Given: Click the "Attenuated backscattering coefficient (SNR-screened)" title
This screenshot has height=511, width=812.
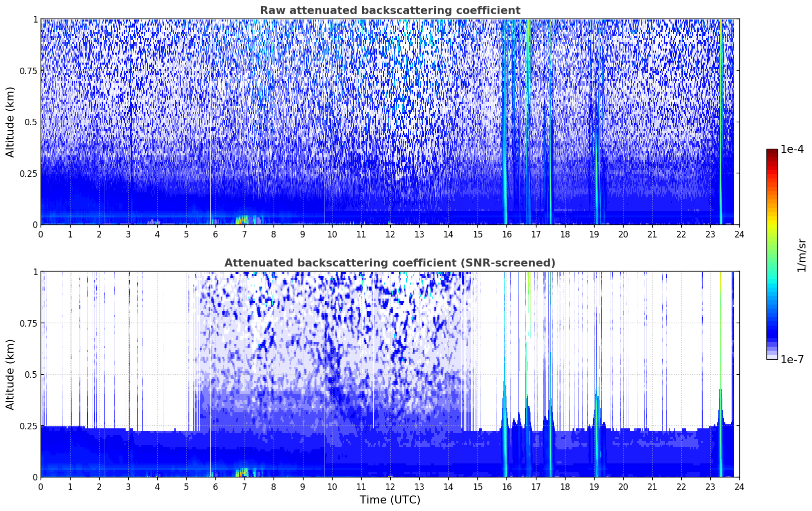Looking at the screenshot, I should (390, 263).
